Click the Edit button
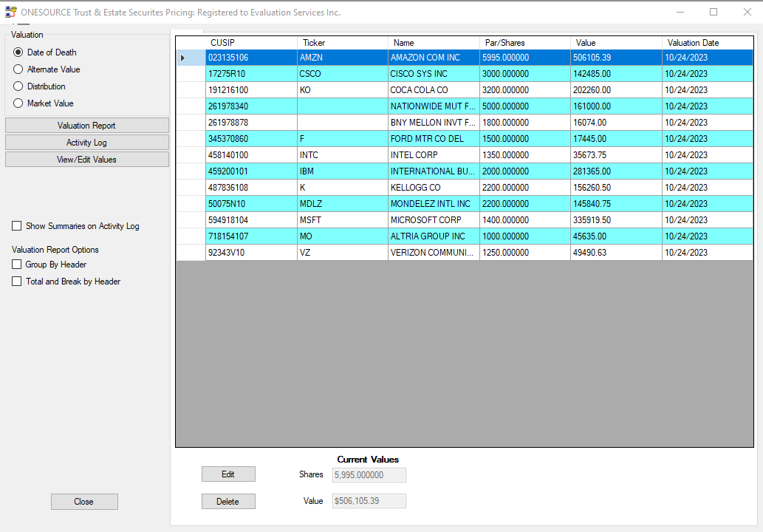 point(228,474)
